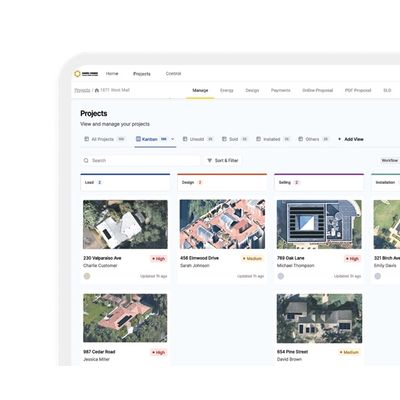Viewport: 400px width, 400px height.
Task: Click High priority badge on 230 Valparaiso Ave
Action: [159, 259]
